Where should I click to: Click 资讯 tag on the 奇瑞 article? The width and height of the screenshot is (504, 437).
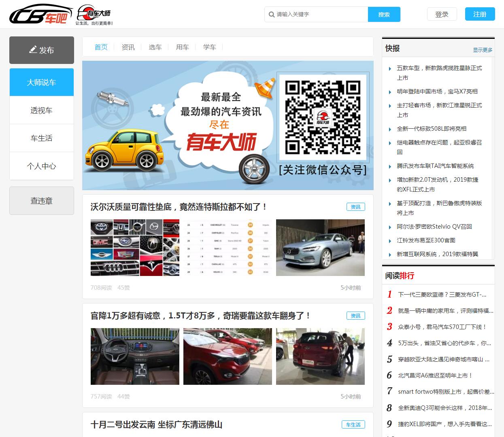tap(356, 316)
